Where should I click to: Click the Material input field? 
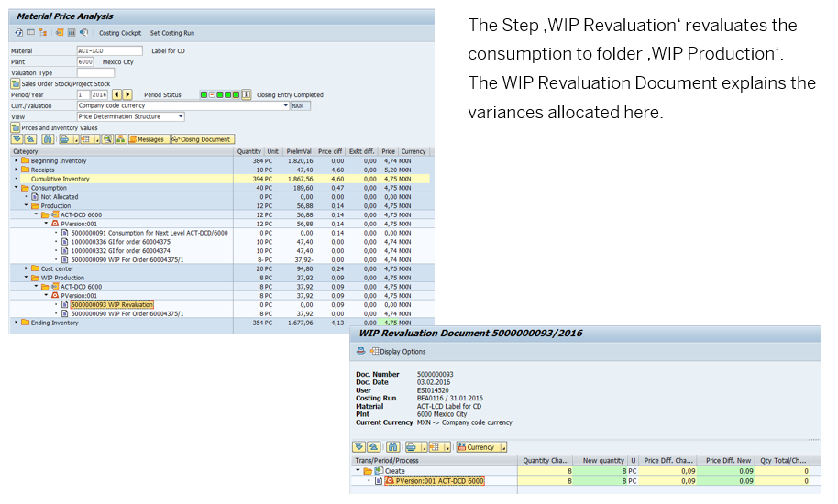tap(109, 50)
